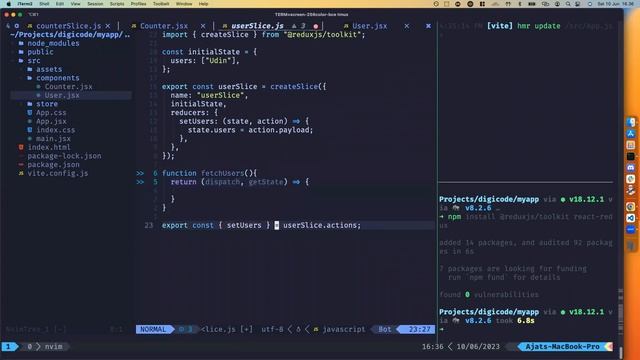Click the components folder icon
Screen dimensions: 640x360
coord(30,78)
